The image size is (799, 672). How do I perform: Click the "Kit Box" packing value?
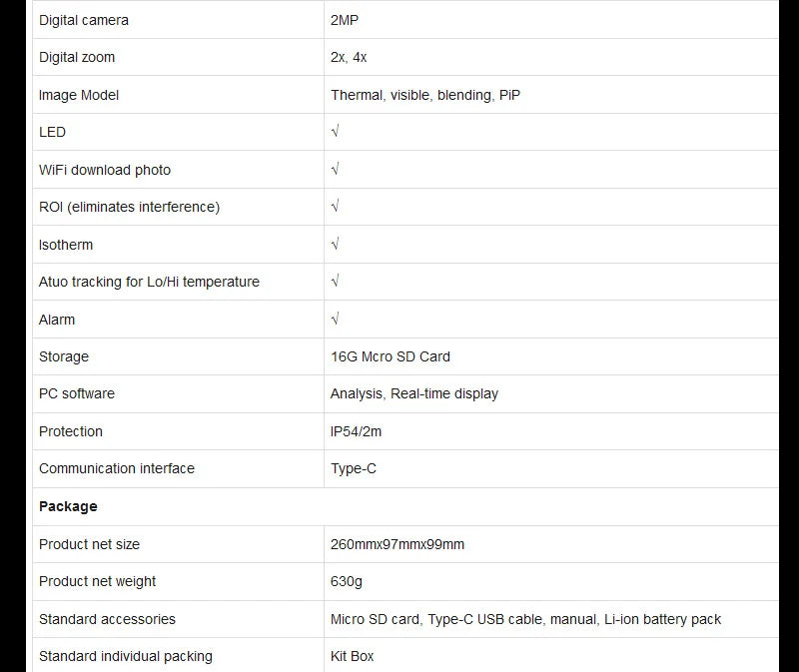pyautogui.click(x=353, y=656)
